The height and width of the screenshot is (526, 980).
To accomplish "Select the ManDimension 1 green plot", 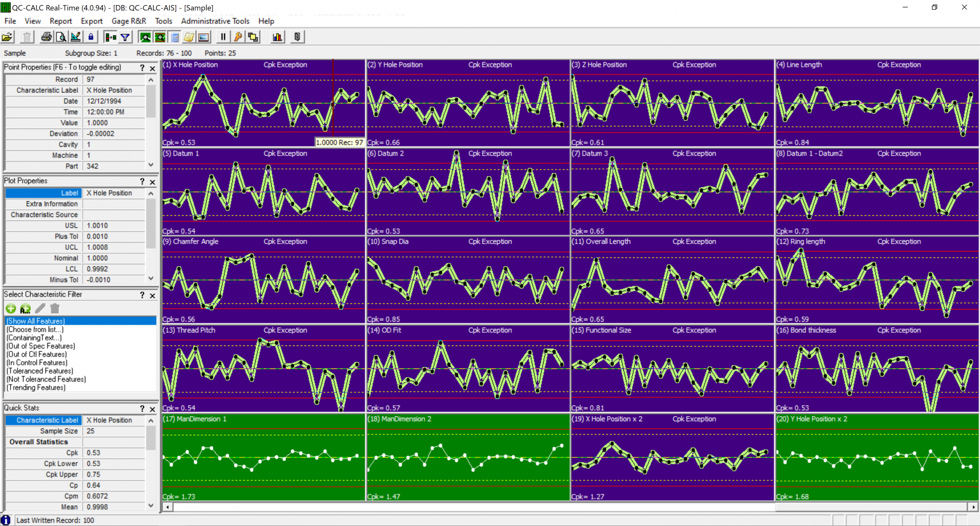I will click(x=263, y=457).
